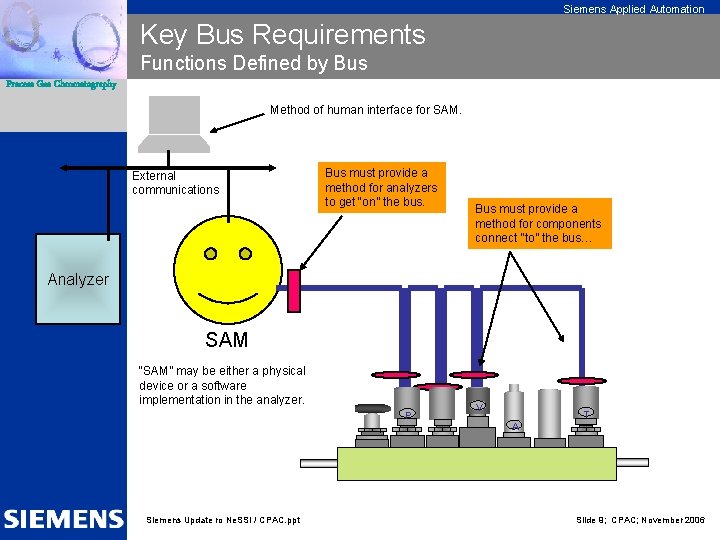Click the manual valve with the black handle
The height and width of the screenshot is (540, 720).
click(372, 425)
